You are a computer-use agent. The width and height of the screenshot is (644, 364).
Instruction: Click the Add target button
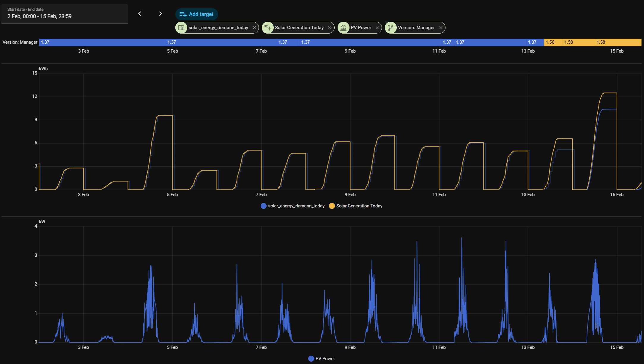tap(196, 14)
